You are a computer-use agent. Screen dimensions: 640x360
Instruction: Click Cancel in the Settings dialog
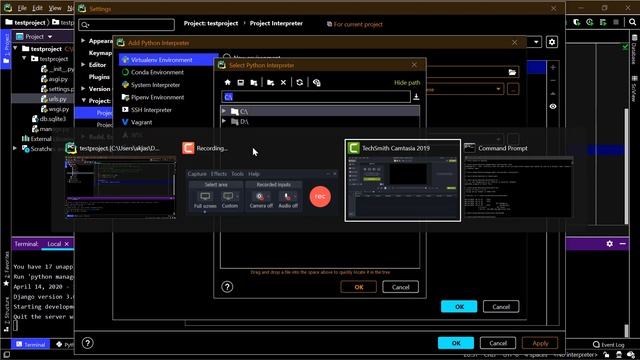[x=498, y=343]
